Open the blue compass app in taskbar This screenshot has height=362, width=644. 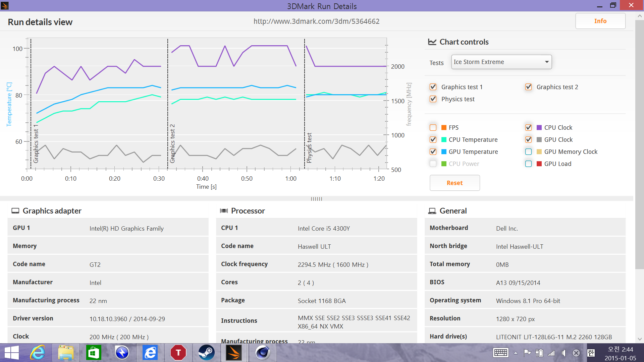coord(122,353)
